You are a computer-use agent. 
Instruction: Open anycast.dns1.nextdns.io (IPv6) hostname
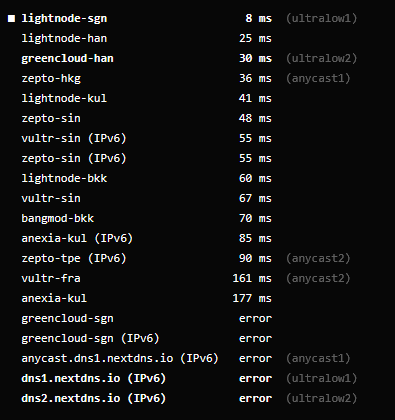120,358
